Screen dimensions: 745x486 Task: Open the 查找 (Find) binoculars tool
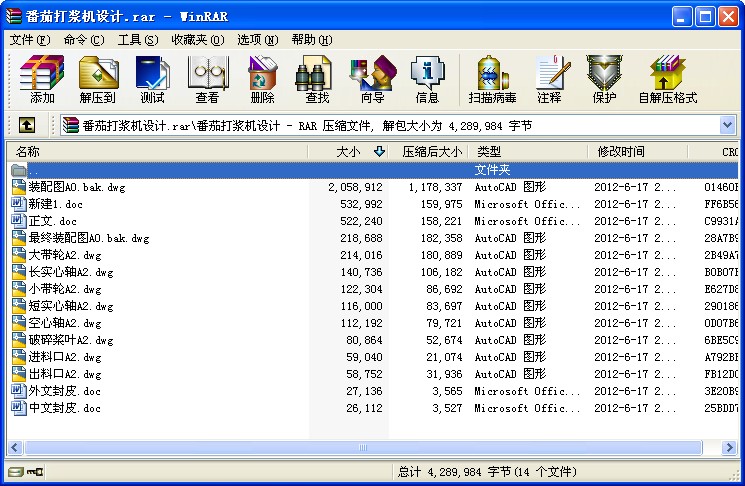pos(317,79)
